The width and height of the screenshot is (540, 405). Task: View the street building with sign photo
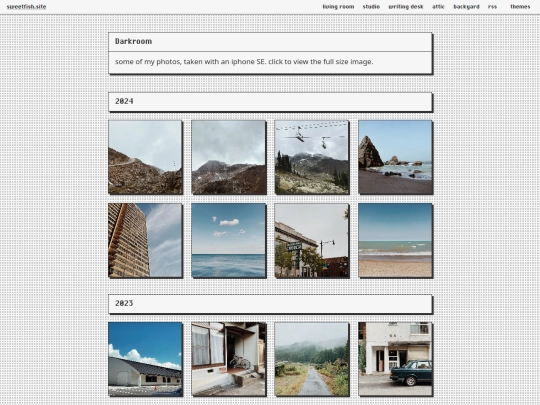pyautogui.click(x=312, y=240)
